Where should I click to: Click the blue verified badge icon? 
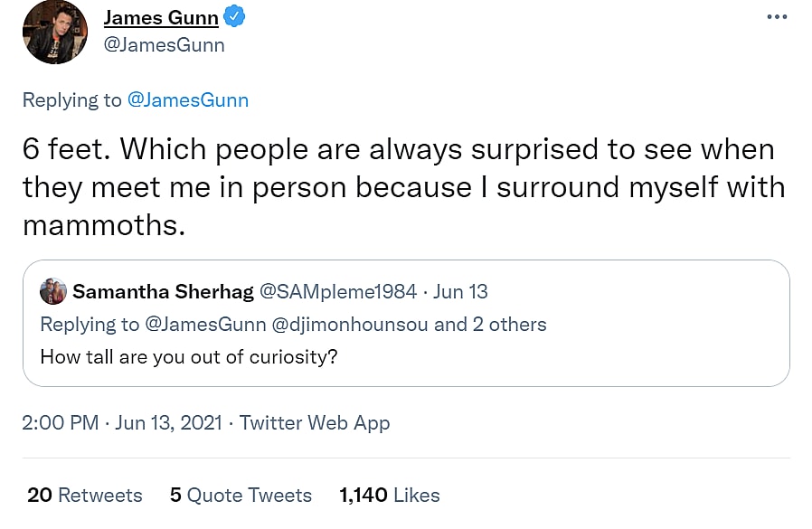[x=233, y=17]
